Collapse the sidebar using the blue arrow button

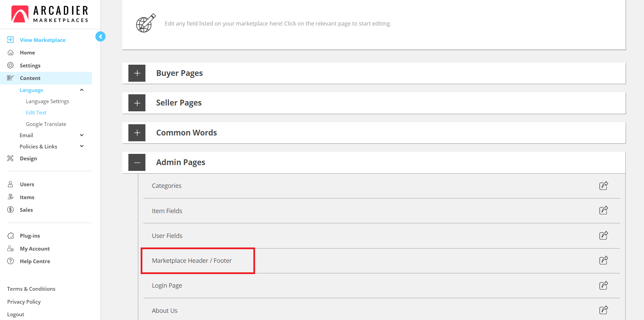tap(100, 36)
